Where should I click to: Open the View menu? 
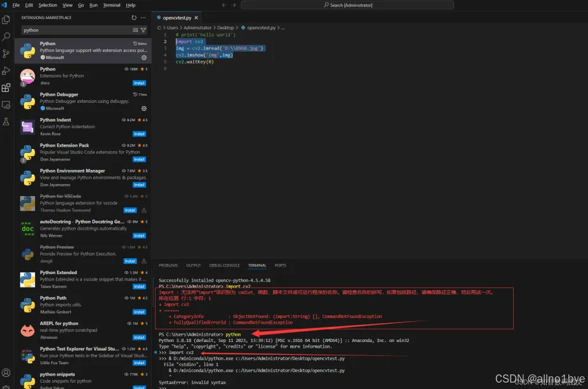click(x=67, y=5)
